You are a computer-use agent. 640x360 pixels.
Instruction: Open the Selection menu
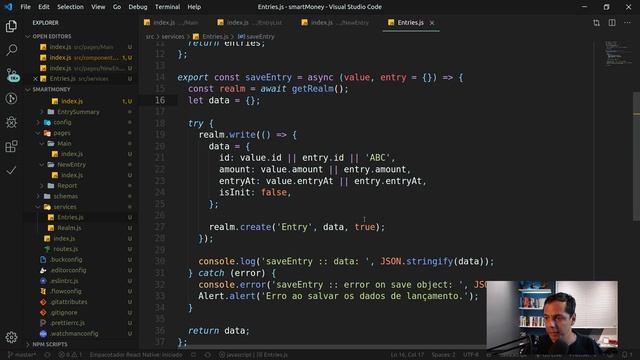point(70,7)
